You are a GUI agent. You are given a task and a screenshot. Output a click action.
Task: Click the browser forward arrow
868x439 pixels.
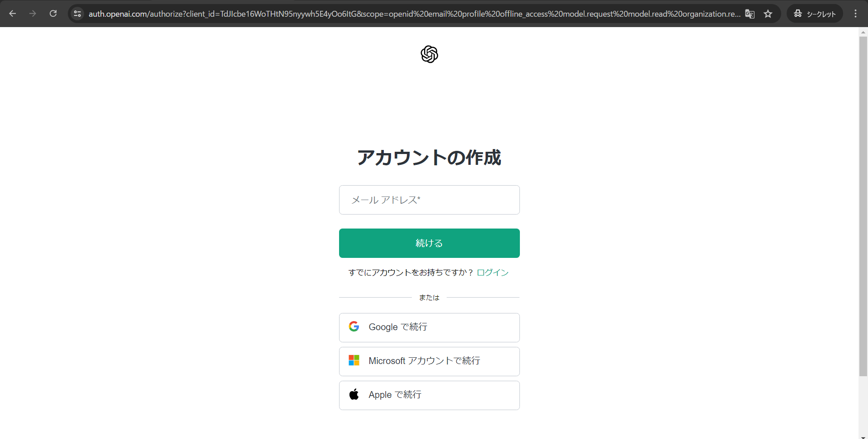tap(33, 14)
